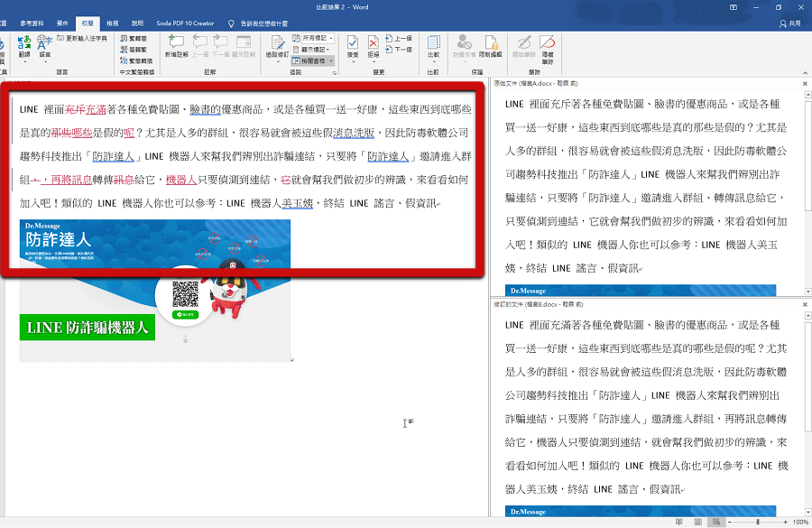Open the ribbon display options icon
Screen dimensions: 812x528
[x=734, y=7]
